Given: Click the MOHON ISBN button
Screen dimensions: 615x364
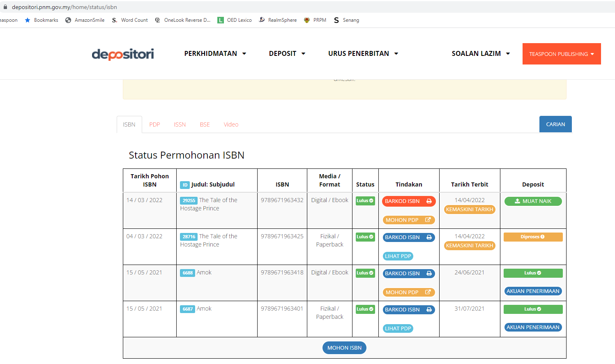Looking at the screenshot, I should [344, 348].
